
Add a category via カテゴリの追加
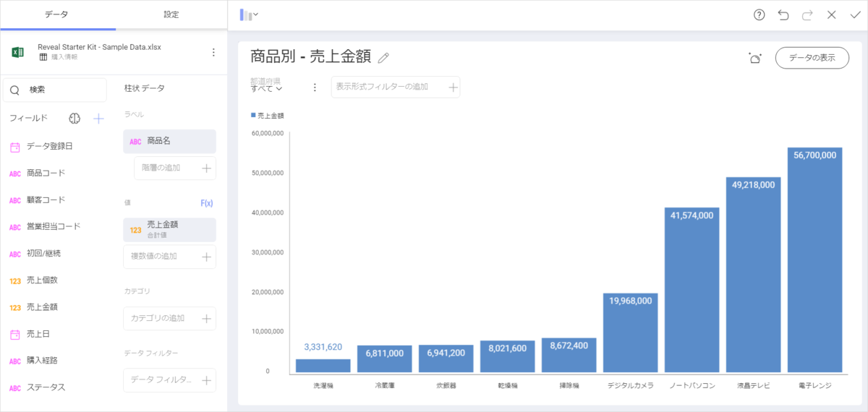coord(170,318)
